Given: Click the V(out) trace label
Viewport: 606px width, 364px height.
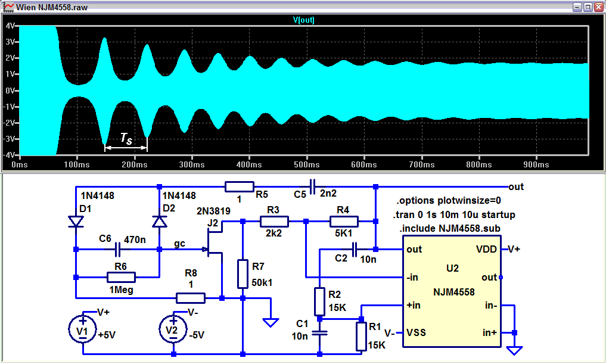Looking at the screenshot, I should click(303, 20).
